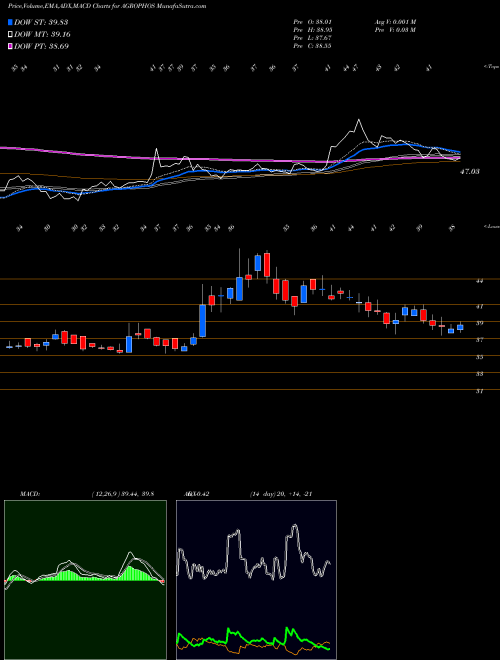Click the tall blue breakout candle under 41 line
The height and width of the screenshot is (660, 500).
click(x=202, y=321)
